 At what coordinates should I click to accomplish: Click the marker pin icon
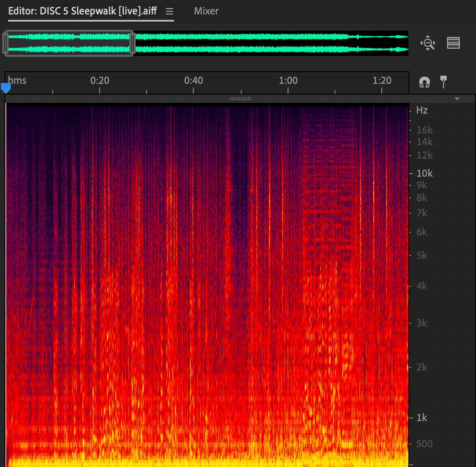coord(444,82)
